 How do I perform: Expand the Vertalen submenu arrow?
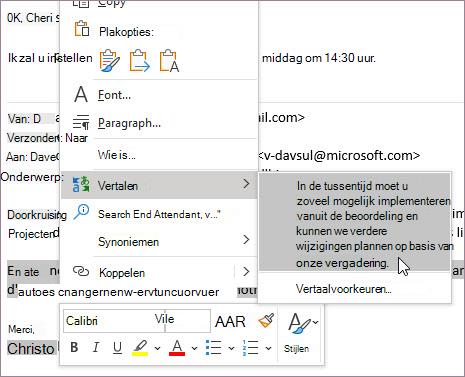(x=246, y=184)
